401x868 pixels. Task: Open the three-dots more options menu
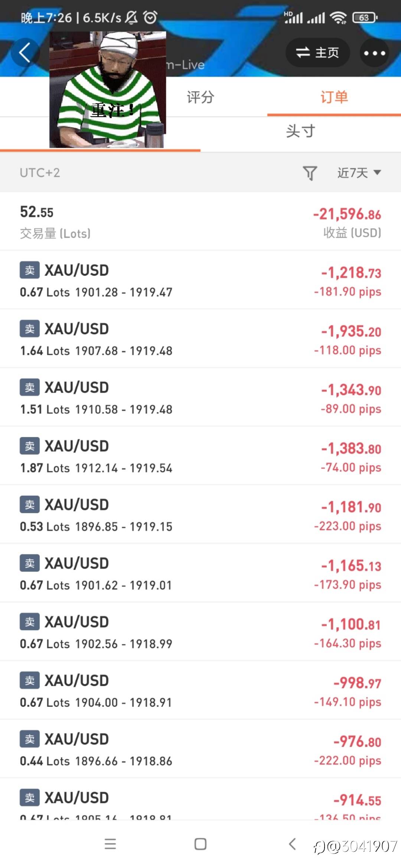(x=374, y=53)
